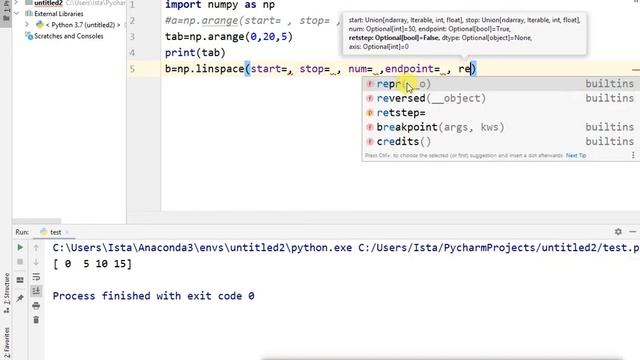This screenshot has height=360, width=640.
Task: Choose repr suggestion in completion popup
Action: click(x=501, y=84)
